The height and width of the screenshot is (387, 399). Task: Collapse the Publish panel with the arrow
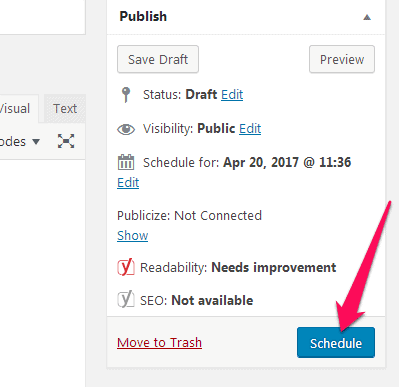[367, 17]
